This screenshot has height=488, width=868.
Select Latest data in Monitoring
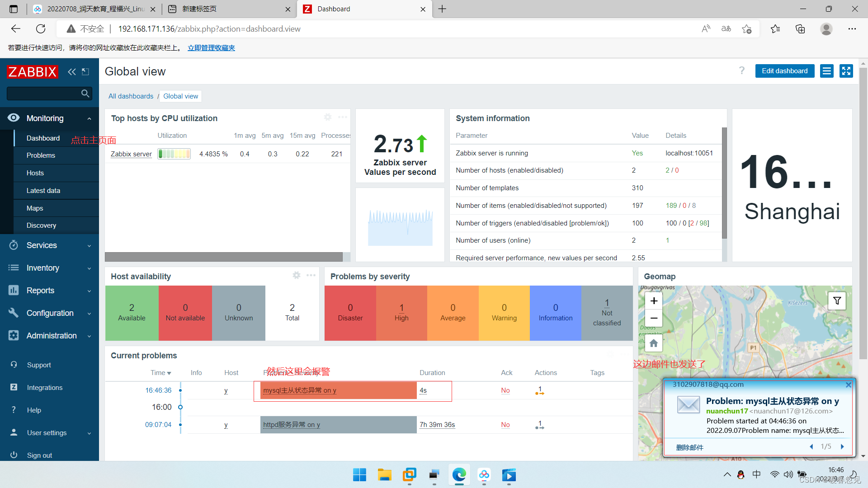click(x=43, y=191)
